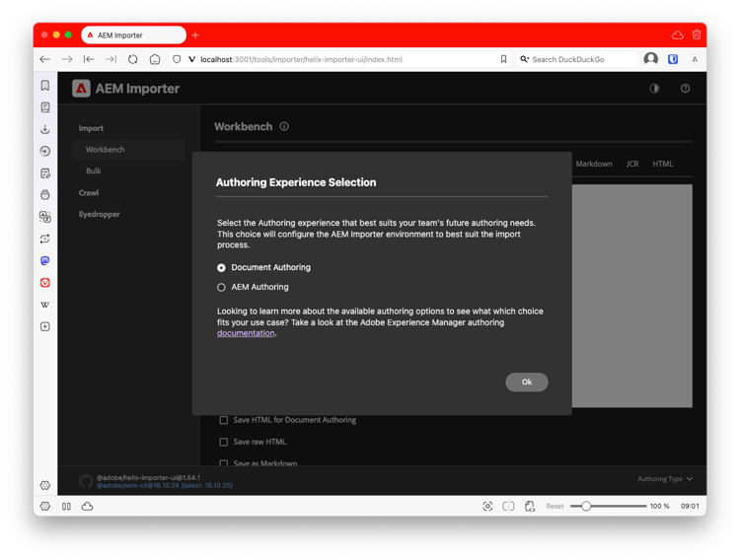The image size is (740, 560).
Task: Open tracker blocker shield icon
Action: click(x=177, y=59)
